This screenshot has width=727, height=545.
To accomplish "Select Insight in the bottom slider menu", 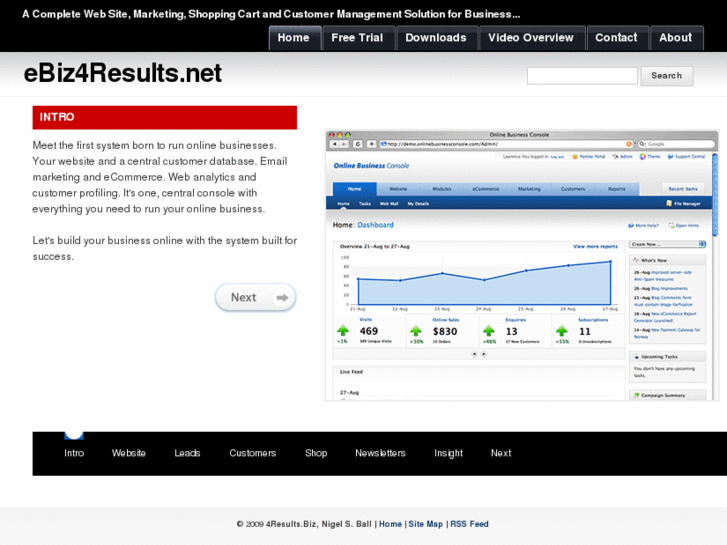I will [x=448, y=453].
